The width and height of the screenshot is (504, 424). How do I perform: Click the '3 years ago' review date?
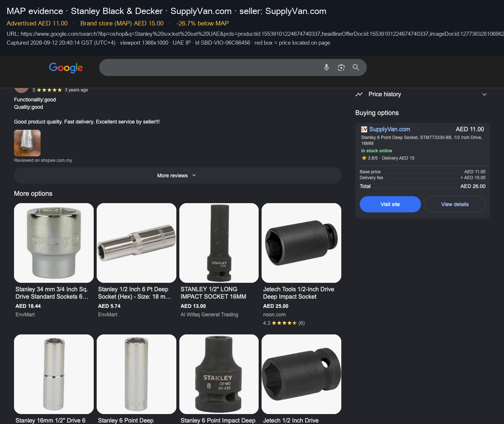pos(76,90)
